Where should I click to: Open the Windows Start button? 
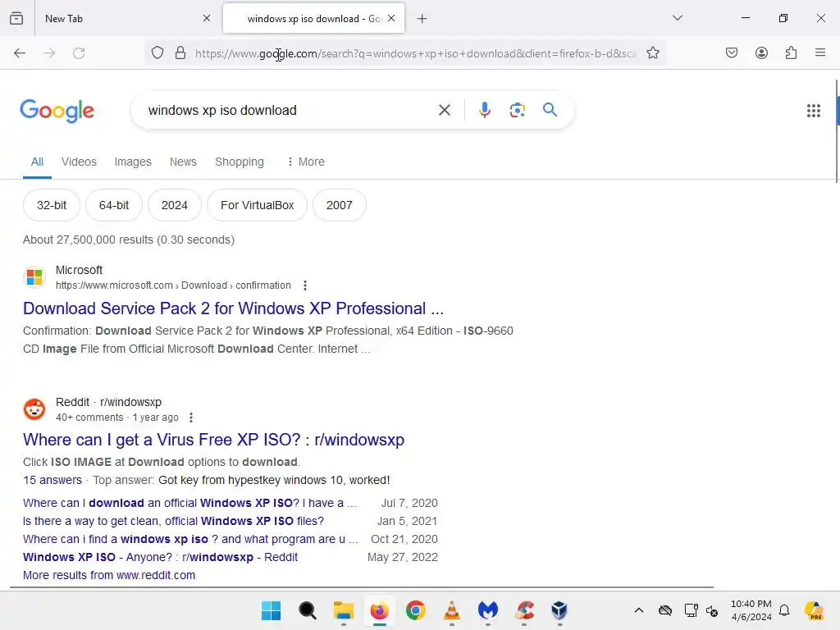[271, 610]
